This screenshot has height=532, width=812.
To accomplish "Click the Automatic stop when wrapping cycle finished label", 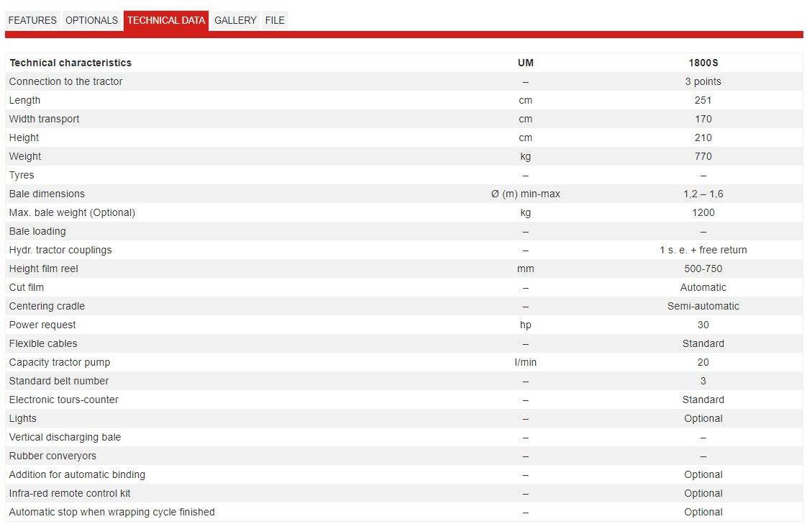I will (111, 512).
